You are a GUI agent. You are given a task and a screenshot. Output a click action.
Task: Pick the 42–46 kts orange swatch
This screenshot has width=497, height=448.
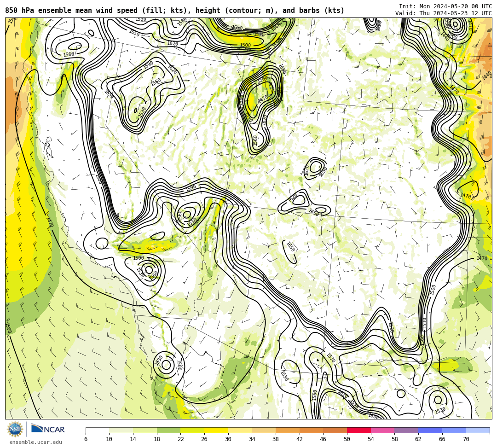coord(311,430)
